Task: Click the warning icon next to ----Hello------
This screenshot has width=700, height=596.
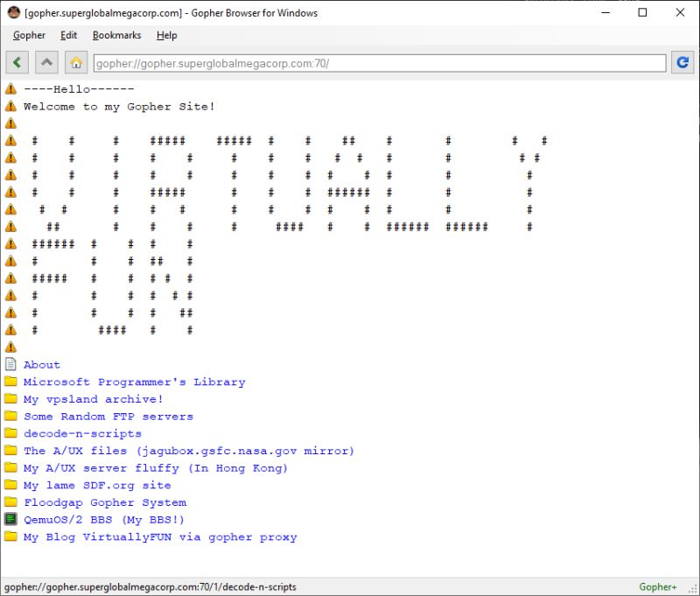Action: [10, 89]
